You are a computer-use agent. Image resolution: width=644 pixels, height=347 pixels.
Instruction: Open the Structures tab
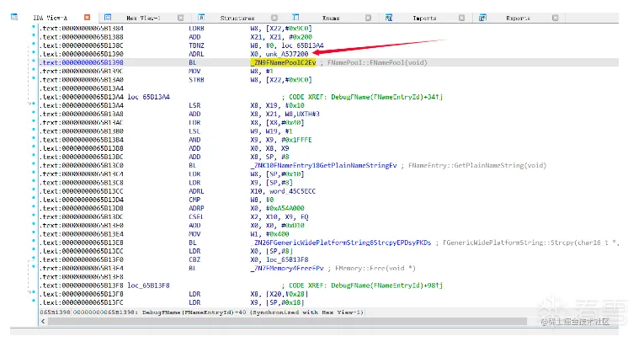click(x=237, y=18)
